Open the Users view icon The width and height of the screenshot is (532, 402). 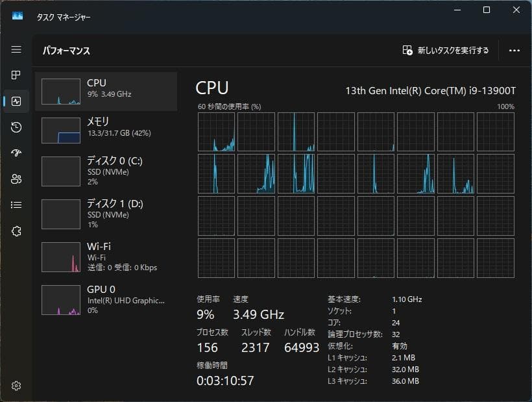(16, 179)
